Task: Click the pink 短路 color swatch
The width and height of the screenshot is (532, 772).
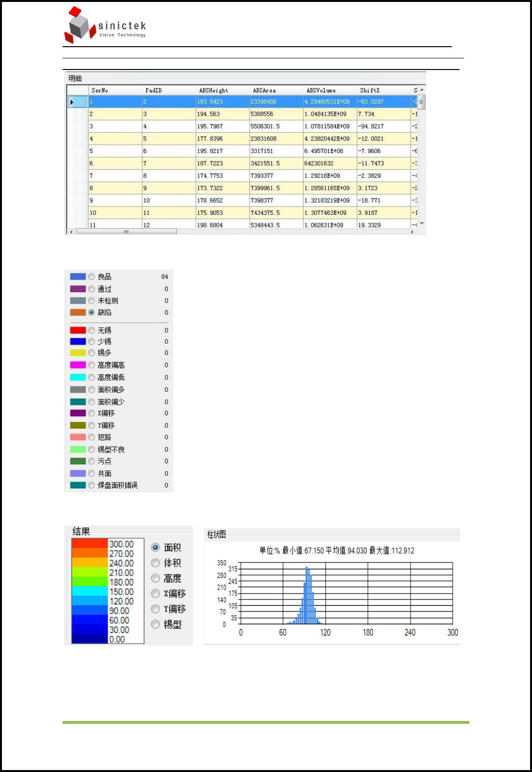Action: point(78,437)
